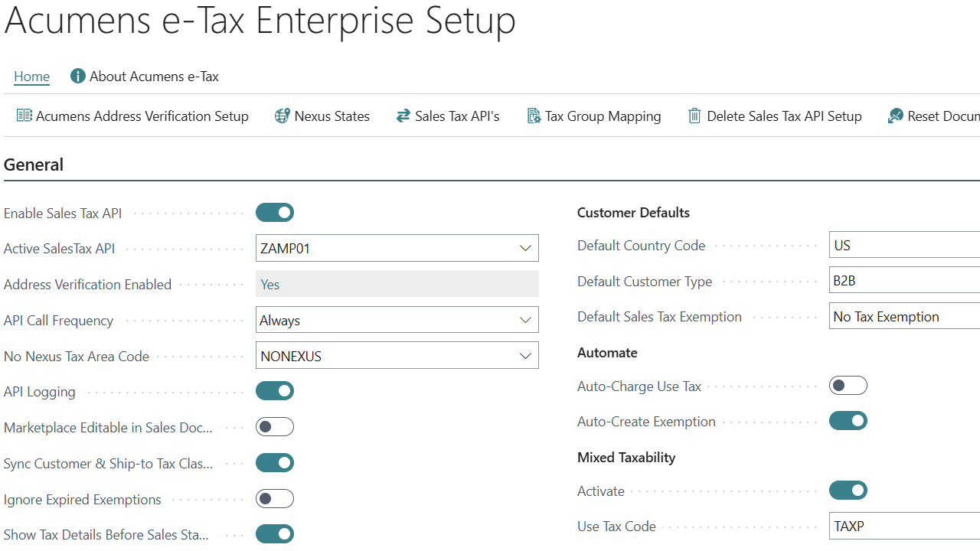Disable the Enable Sales Tax API toggle

(x=275, y=213)
